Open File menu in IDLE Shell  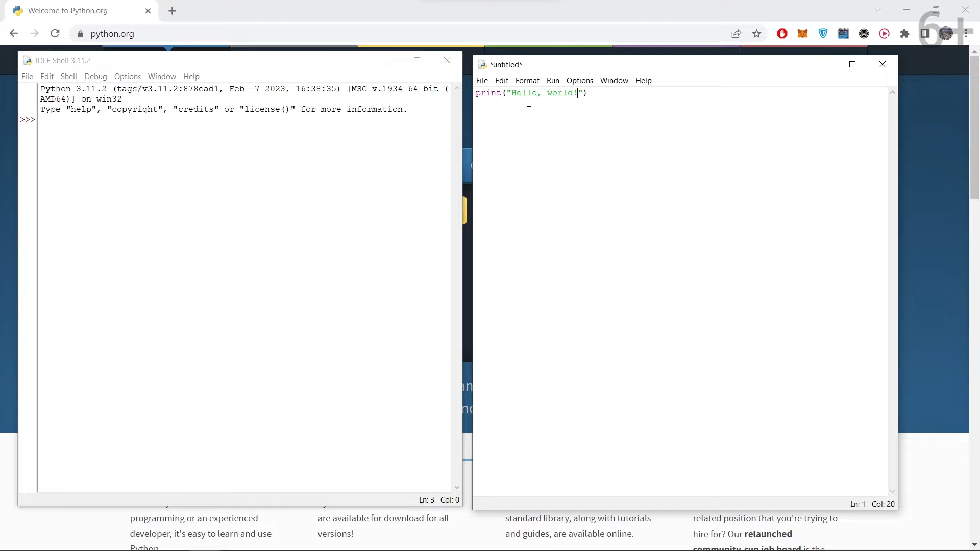pos(27,77)
